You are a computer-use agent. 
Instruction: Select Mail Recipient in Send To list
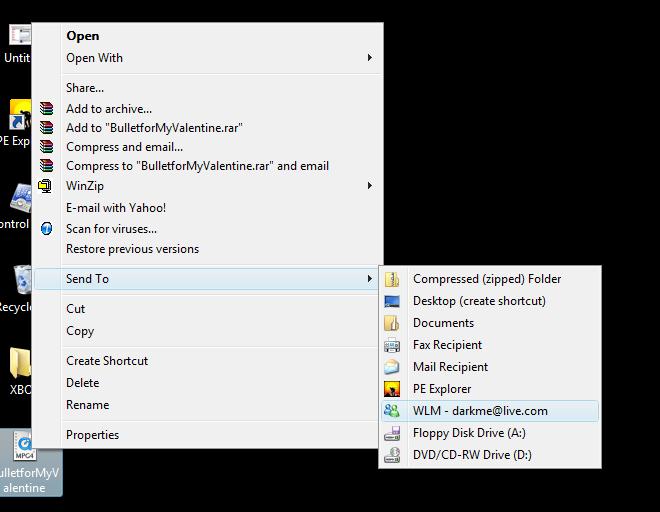click(450, 367)
